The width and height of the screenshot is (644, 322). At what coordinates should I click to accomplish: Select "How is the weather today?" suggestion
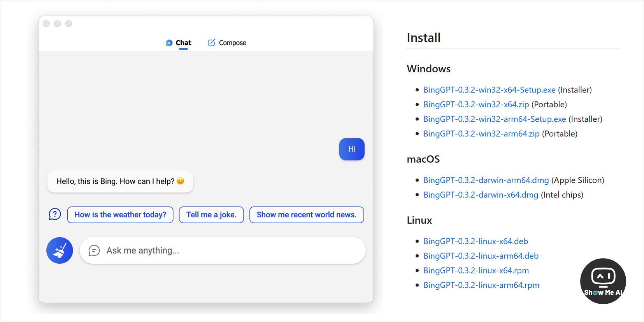[120, 215]
